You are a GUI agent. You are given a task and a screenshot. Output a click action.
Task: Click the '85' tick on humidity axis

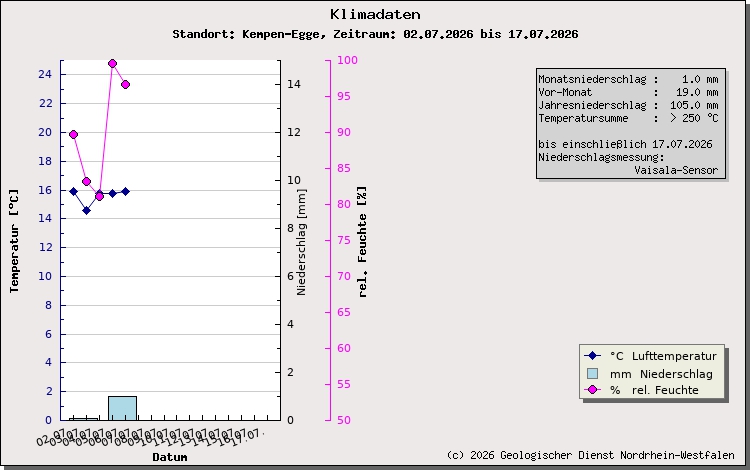pyautogui.click(x=344, y=168)
